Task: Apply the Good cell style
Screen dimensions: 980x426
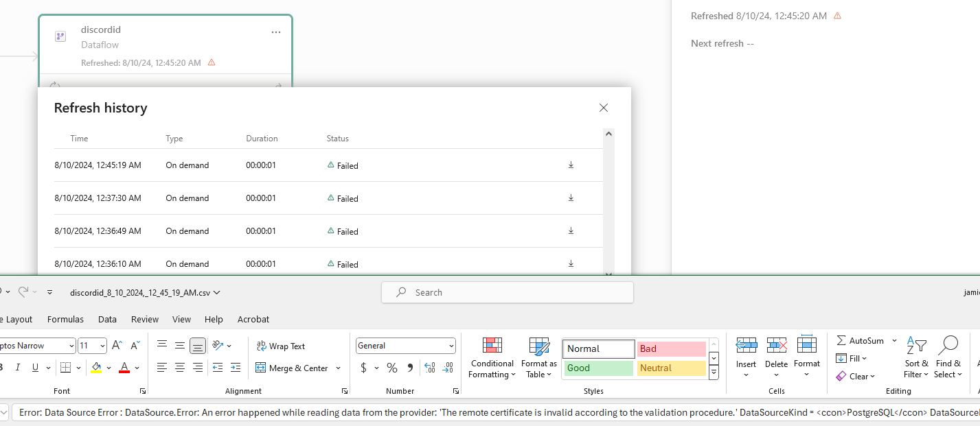Action: tap(598, 368)
